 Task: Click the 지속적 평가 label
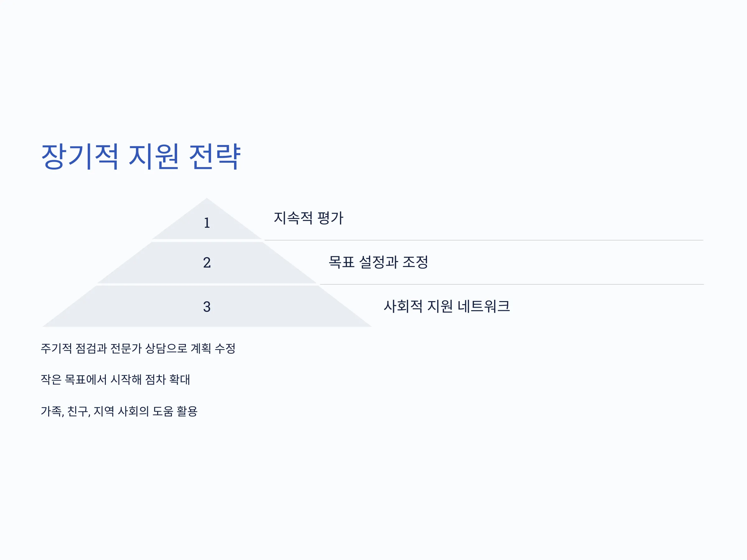click(x=308, y=218)
